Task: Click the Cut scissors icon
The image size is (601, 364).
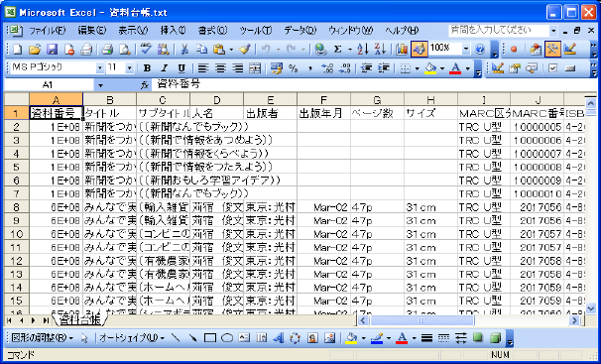Action: pos(184,49)
